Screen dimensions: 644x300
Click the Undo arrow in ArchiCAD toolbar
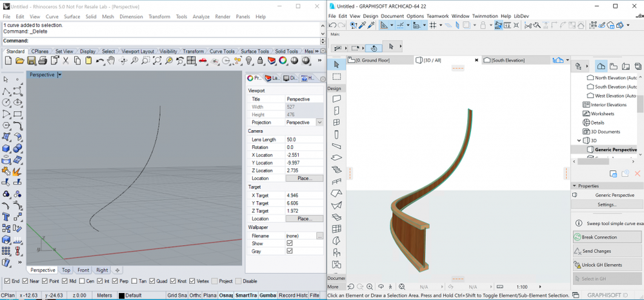pyautogui.click(x=332, y=25)
